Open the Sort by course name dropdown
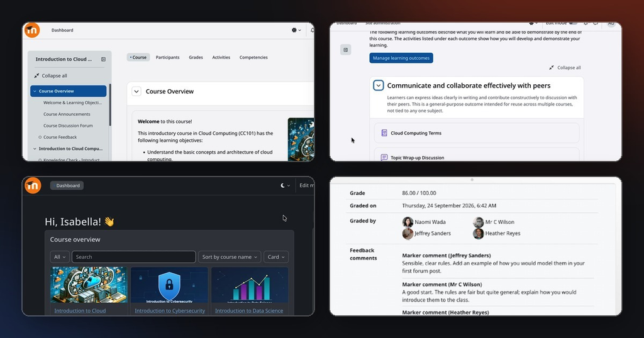Screen dimensions: 644x338 click(229, 257)
